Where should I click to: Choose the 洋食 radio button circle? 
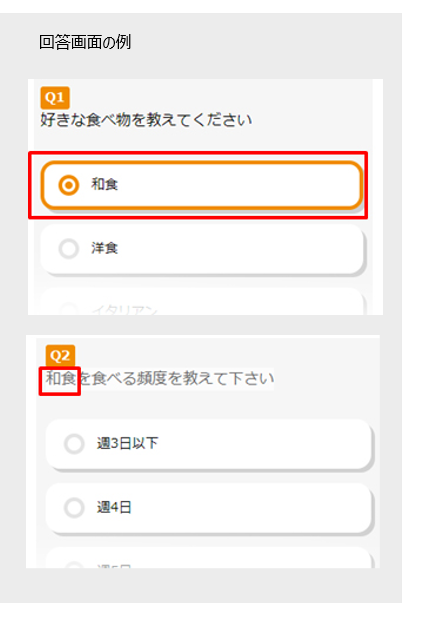(69, 249)
